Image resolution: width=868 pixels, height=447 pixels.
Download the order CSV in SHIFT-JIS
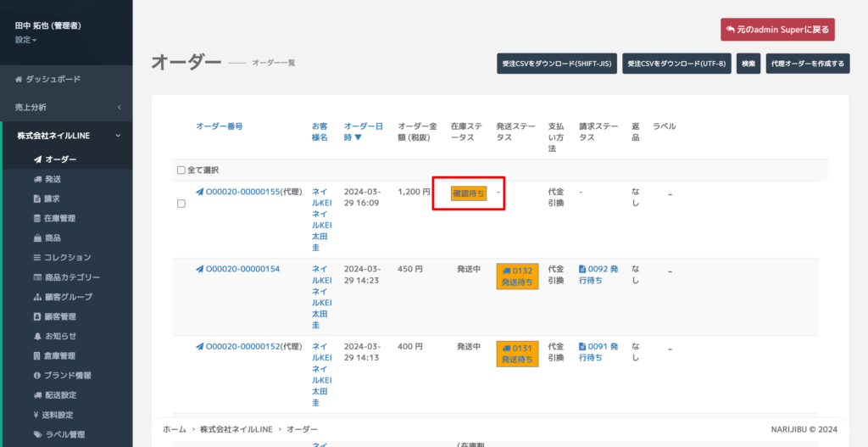(556, 64)
